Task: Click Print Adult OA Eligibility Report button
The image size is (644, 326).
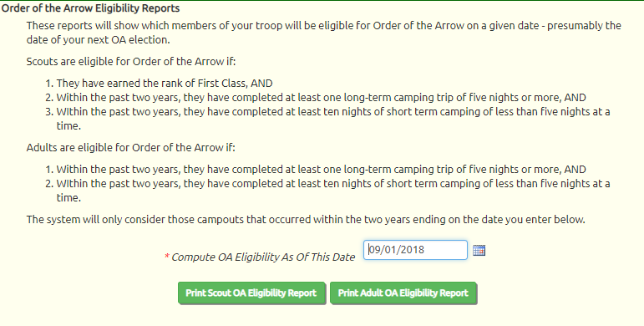Action: [403, 293]
